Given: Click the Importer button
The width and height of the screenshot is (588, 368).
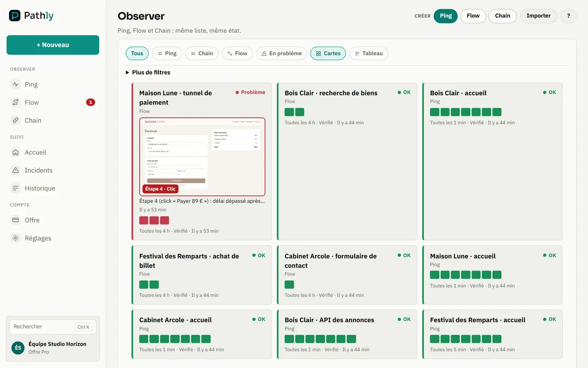Looking at the screenshot, I should point(539,16).
